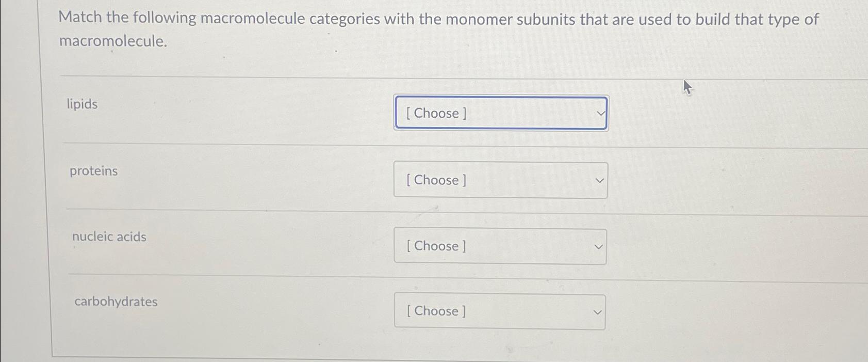Viewport: 868px width, 362px height.
Task: Open the proteins monomer dropdown
Action: (x=500, y=180)
